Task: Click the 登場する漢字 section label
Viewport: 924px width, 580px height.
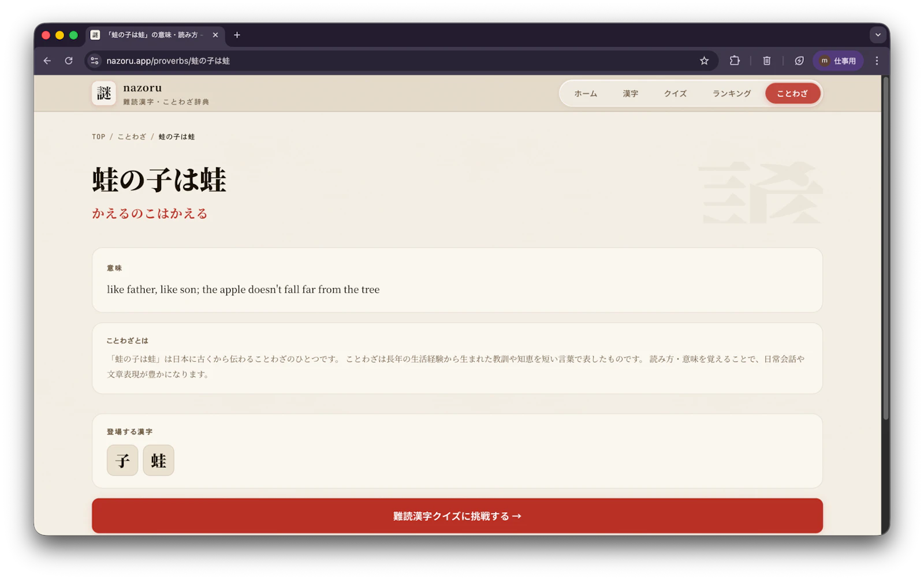Action: tap(129, 432)
